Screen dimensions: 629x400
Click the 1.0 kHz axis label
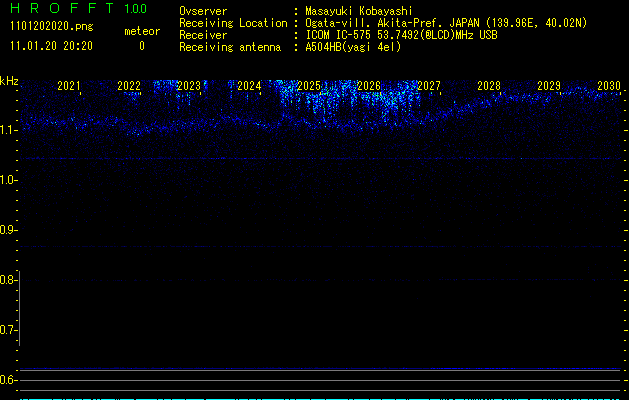click(7, 180)
